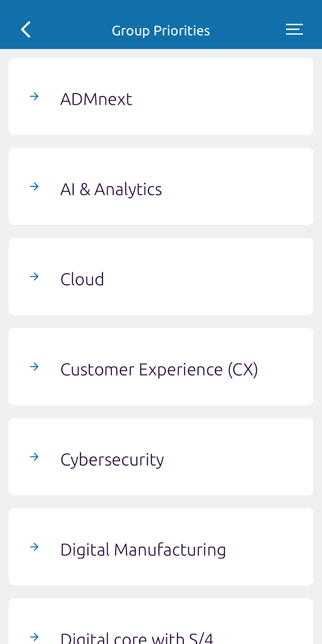This screenshot has height=644, width=322.
Task: Select AI & Analytics text label
Action: click(111, 189)
